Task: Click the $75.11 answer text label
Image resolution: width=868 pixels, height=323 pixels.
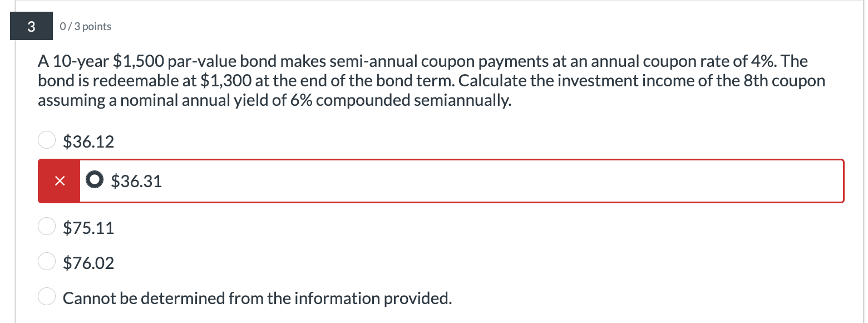Action: click(x=88, y=227)
